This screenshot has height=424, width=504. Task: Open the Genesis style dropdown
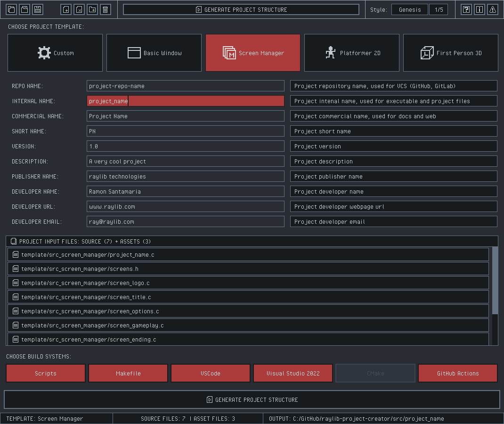pyautogui.click(x=409, y=9)
